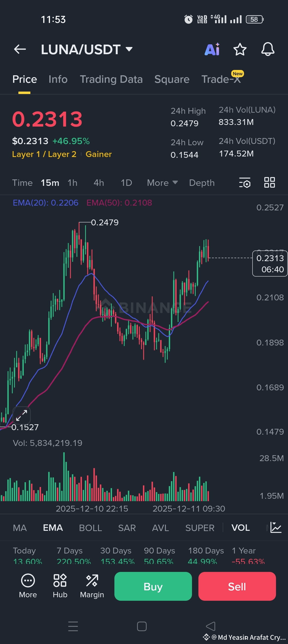This screenshot has width=288, height=644.
Task: Tap the 24h Low value 0.1544
Action: (x=185, y=155)
